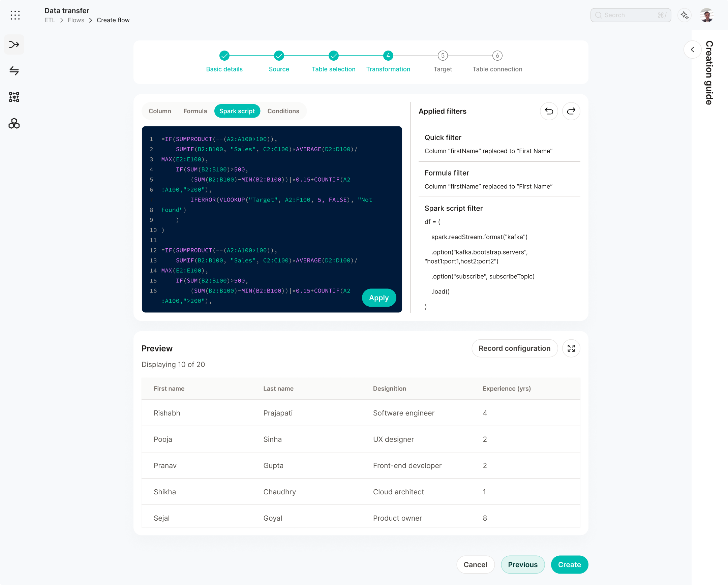Open the data transfer arrows sidebar icon
Viewport: 728px width, 585px height.
[14, 70]
